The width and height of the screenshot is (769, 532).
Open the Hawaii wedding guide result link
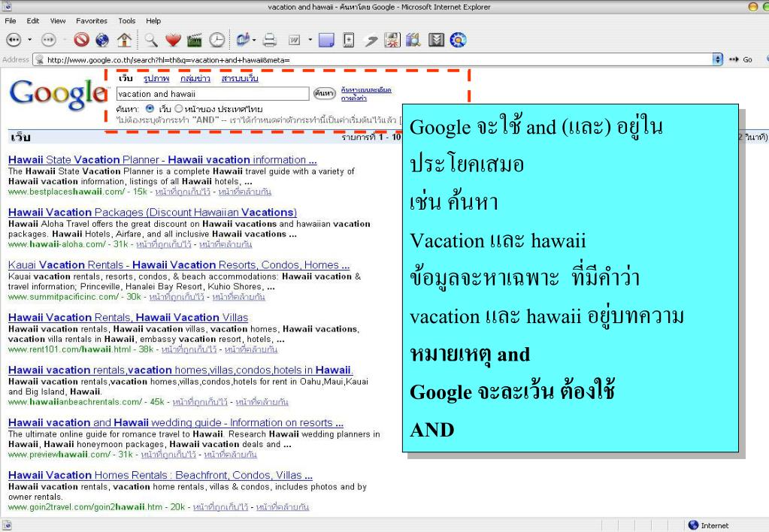point(176,422)
